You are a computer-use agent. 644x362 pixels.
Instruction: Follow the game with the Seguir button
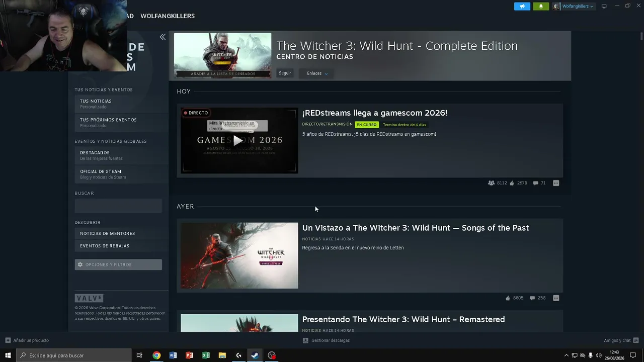tap(285, 73)
